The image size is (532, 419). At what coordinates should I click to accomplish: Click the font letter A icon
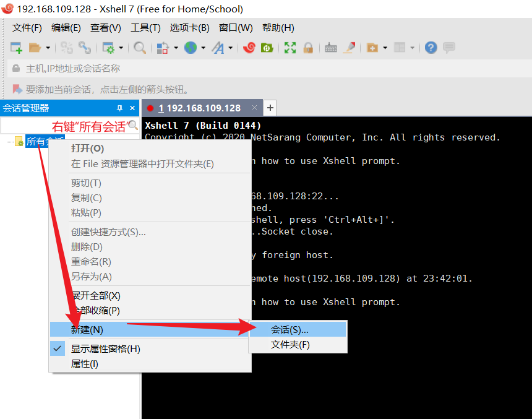(x=218, y=48)
